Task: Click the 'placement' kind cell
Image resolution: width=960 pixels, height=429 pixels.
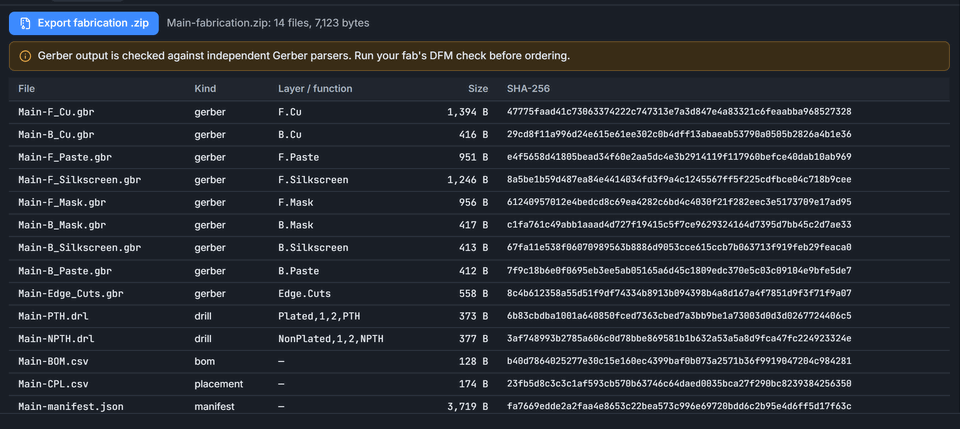Action: click(219, 384)
